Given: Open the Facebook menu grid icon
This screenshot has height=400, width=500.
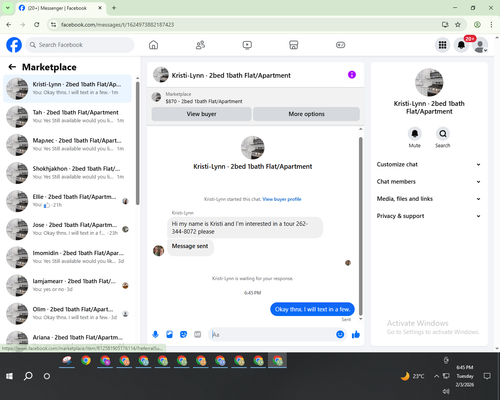Looking at the screenshot, I should (442, 45).
